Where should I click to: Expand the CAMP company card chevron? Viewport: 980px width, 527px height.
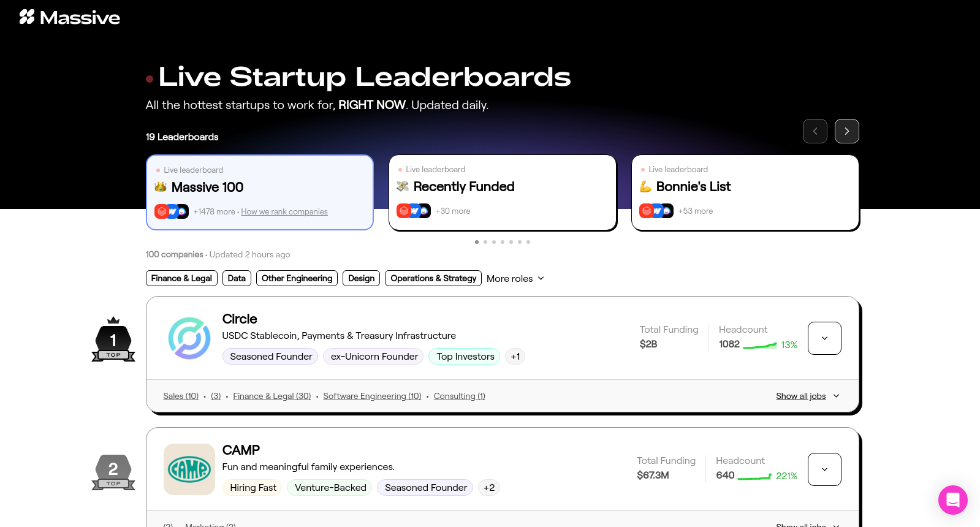pos(824,469)
